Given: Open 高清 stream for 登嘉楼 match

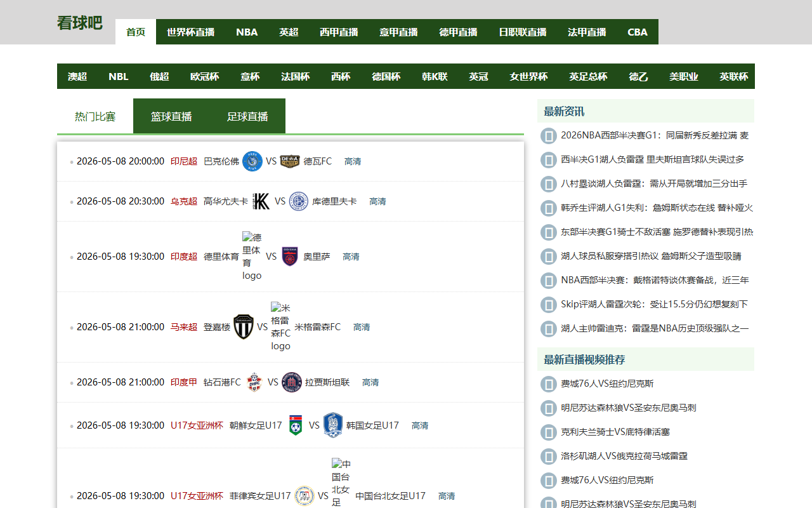Looking at the screenshot, I should [x=362, y=327].
